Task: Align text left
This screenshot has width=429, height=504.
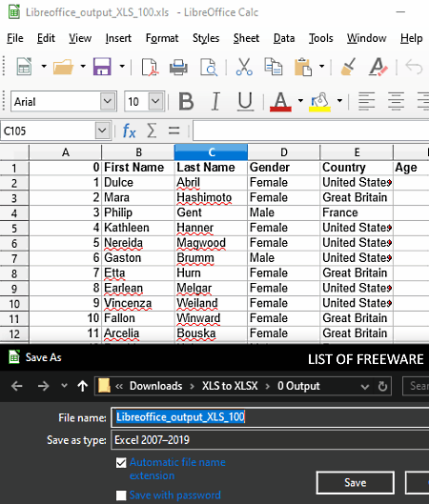Action: pyautogui.click(x=367, y=101)
